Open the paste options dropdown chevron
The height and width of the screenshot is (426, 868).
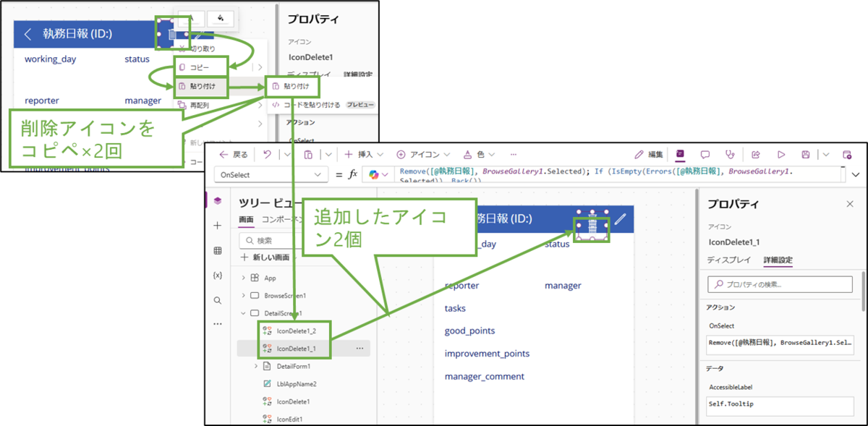[x=328, y=154]
